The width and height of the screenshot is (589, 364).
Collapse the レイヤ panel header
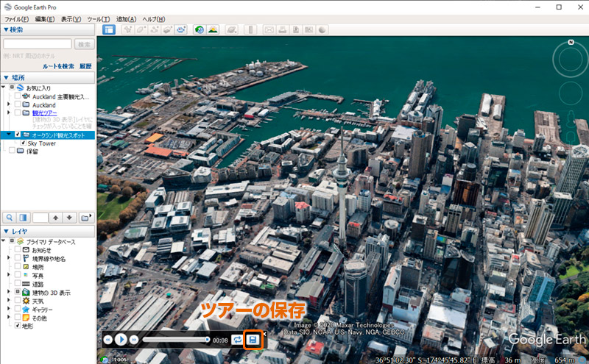tap(7, 232)
